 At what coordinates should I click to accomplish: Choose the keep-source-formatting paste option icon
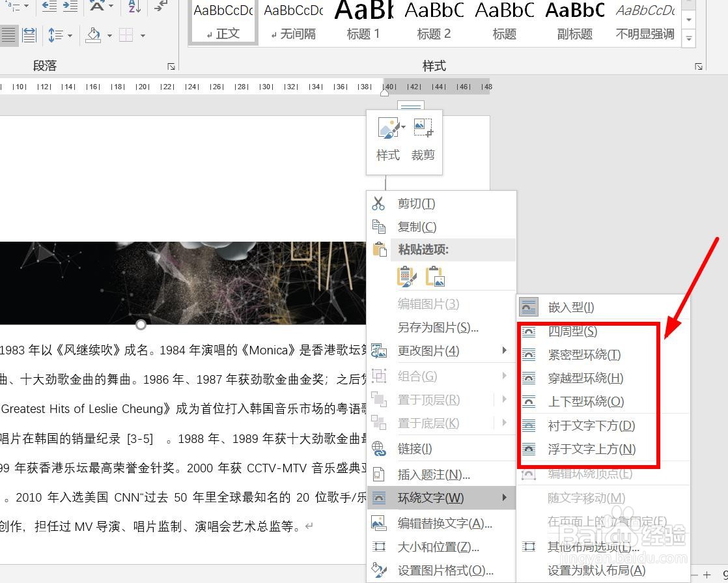pyautogui.click(x=407, y=276)
